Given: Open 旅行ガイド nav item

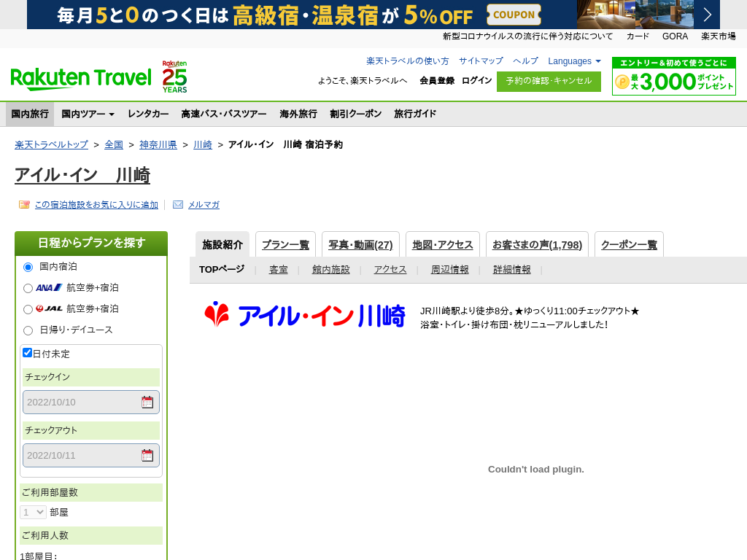Looking at the screenshot, I should [x=415, y=114].
